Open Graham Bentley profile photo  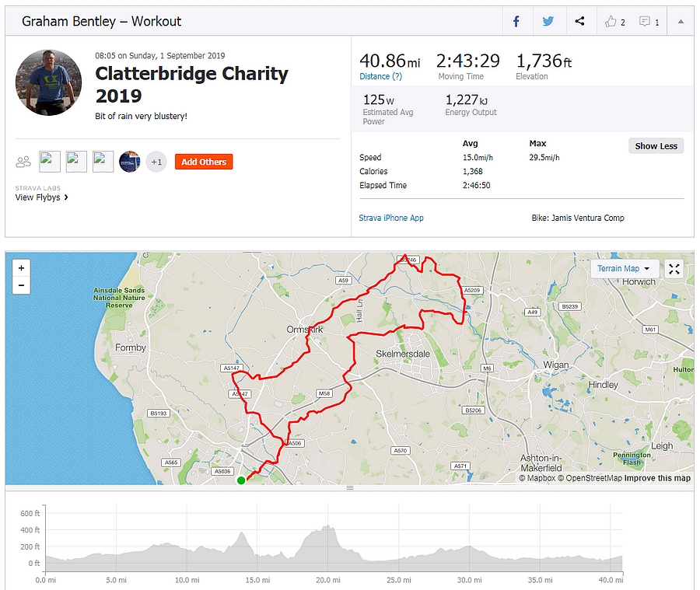coord(49,82)
